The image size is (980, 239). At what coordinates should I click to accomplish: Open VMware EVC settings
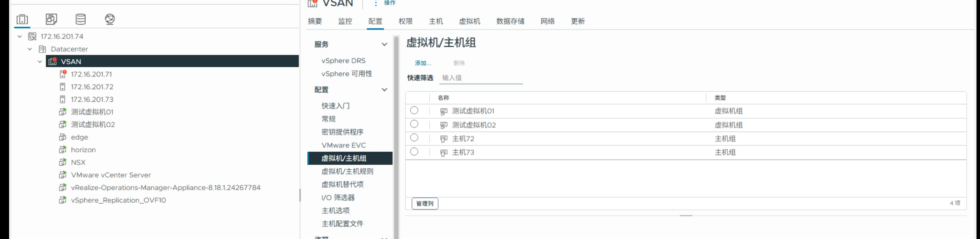click(x=344, y=145)
